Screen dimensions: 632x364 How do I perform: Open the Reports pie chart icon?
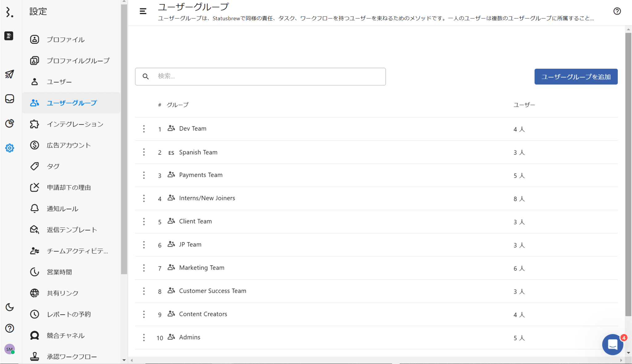[10, 123]
